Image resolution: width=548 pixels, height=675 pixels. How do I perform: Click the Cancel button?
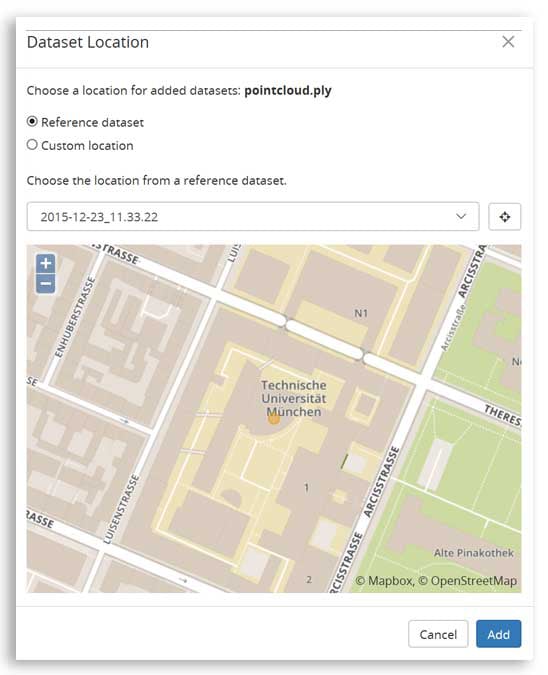tap(438, 634)
